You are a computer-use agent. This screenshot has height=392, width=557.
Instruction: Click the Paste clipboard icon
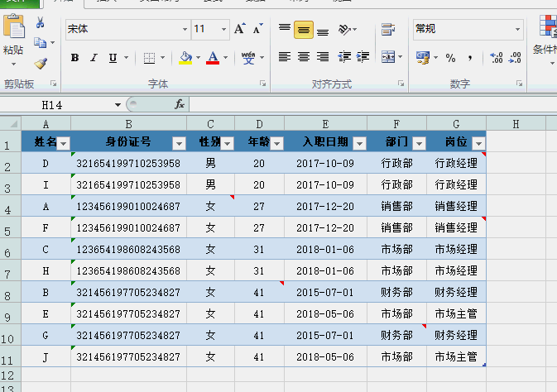coord(14,26)
